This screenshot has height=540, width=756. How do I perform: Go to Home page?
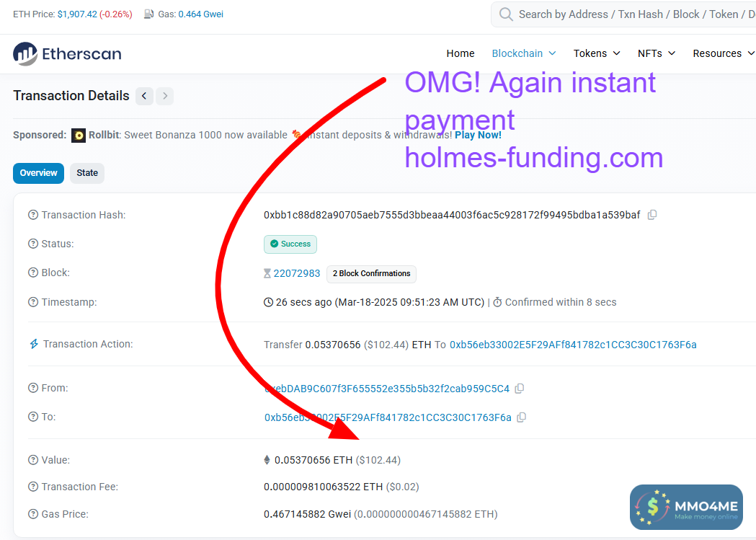(x=461, y=53)
